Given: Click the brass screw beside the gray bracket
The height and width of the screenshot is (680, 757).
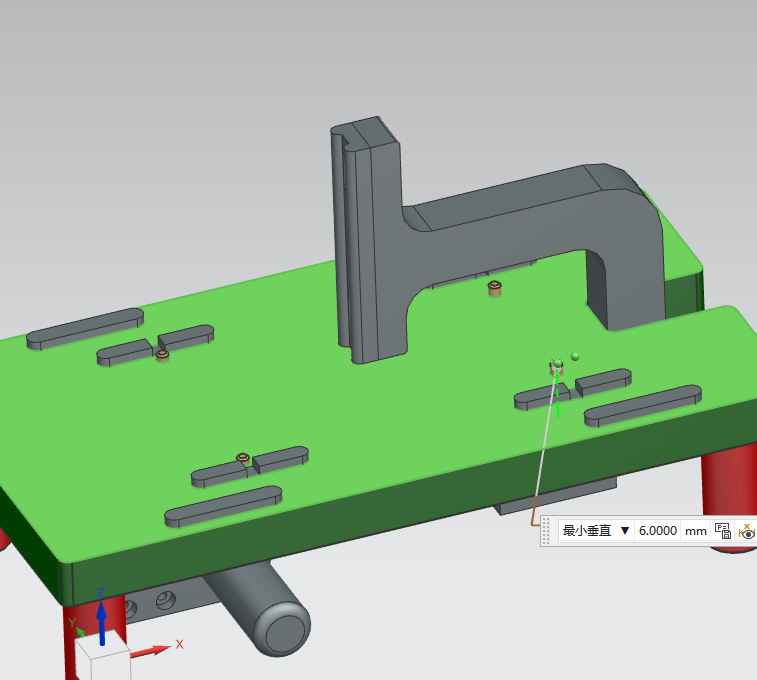Looking at the screenshot, I should click(494, 289).
